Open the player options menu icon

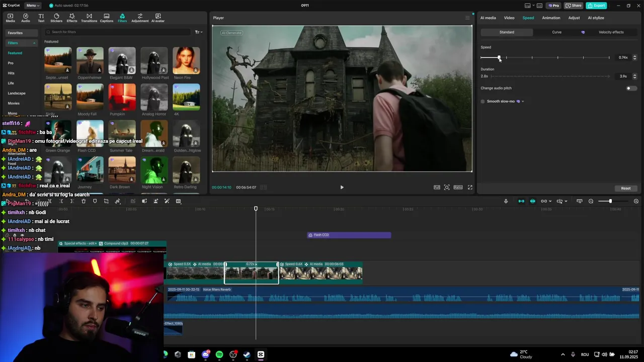pos(467,18)
